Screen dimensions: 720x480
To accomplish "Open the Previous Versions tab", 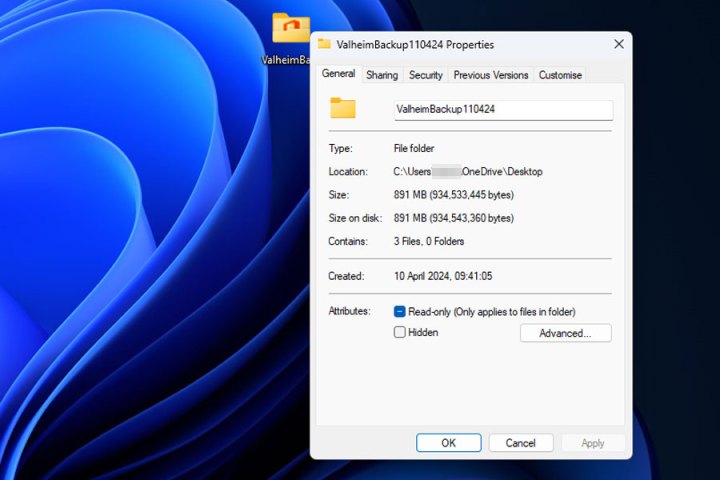I will (x=490, y=75).
